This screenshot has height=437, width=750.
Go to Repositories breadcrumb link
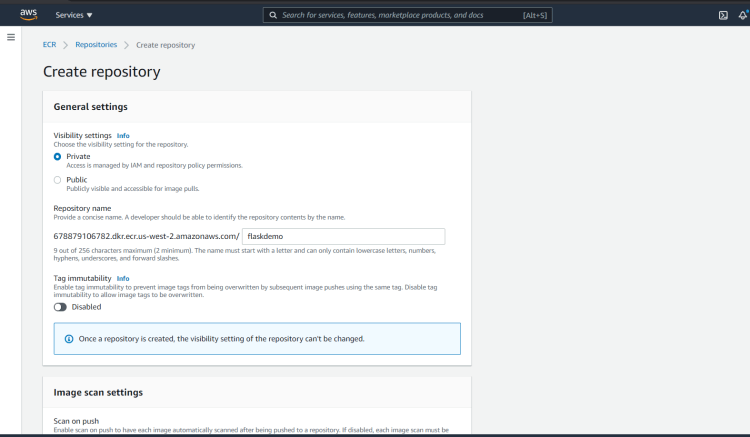[x=96, y=44]
